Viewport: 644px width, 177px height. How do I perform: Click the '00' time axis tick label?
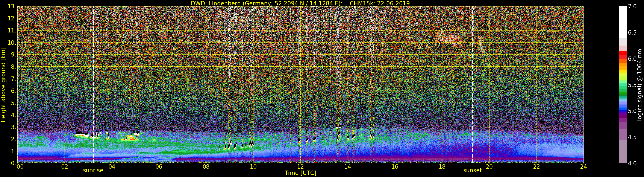click(x=20, y=167)
